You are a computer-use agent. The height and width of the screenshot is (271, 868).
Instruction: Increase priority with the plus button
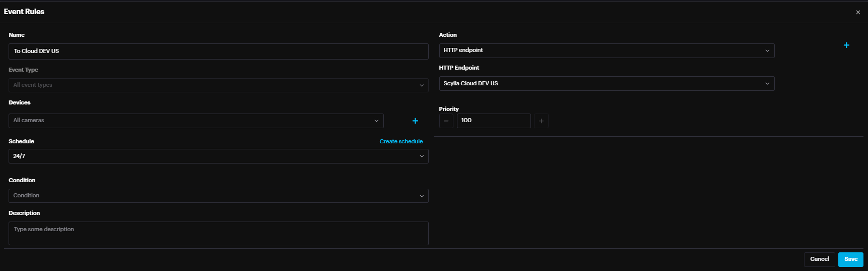click(541, 121)
